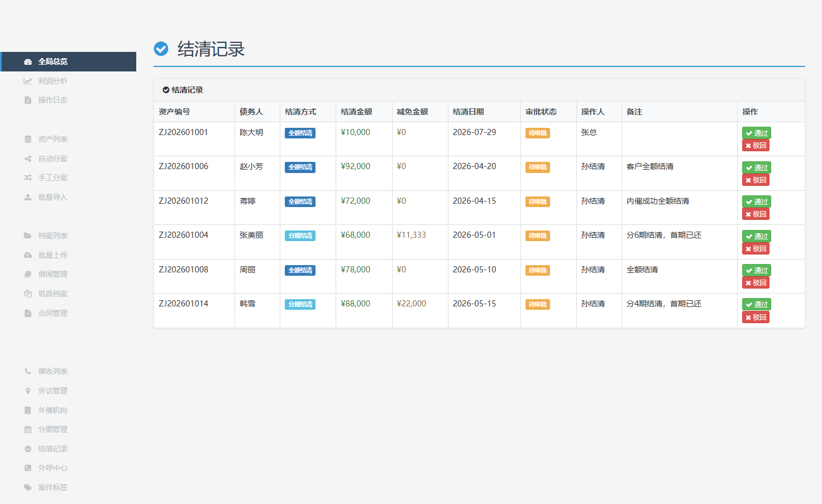This screenshot has height=504, width=822.
Task: Click remark 内催成功全额结清
Action: (x=658, y=201)
